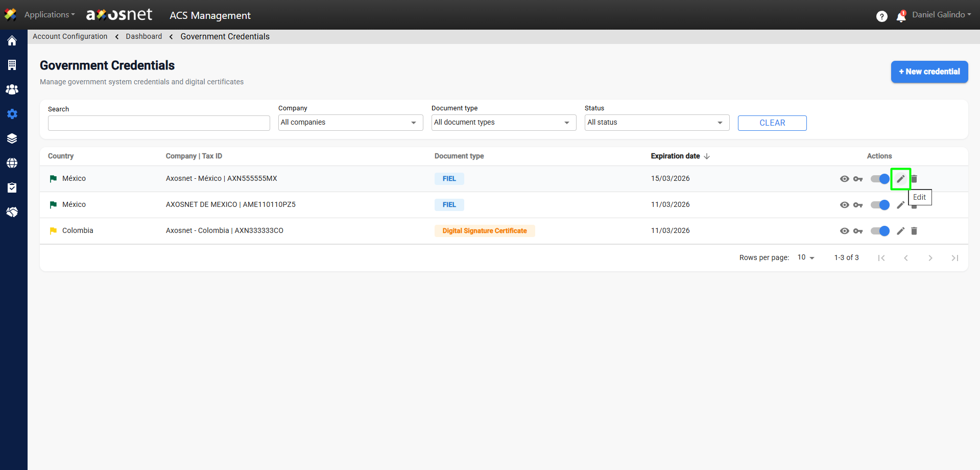This screenshot has height=470, width=980.
Task: Click the home icon in sidebar
Action: coord(12,41)
